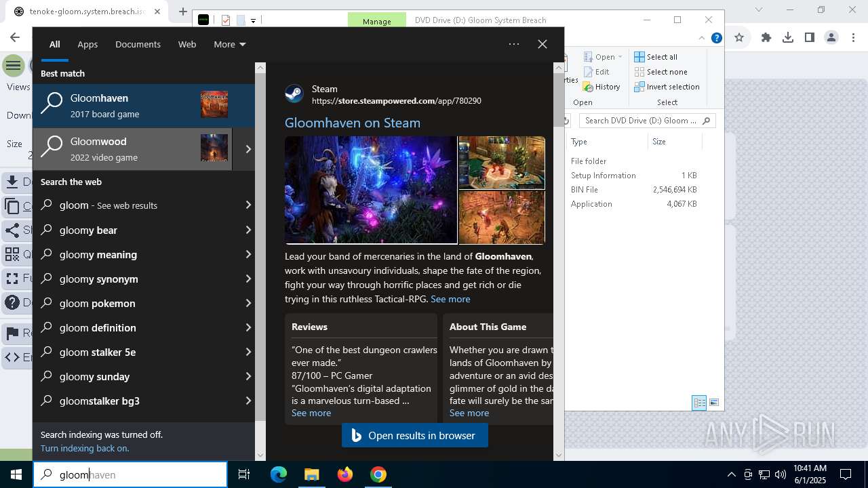Open the notification center
The width and height of the screenshot is (868, 488).
[846, 474]
